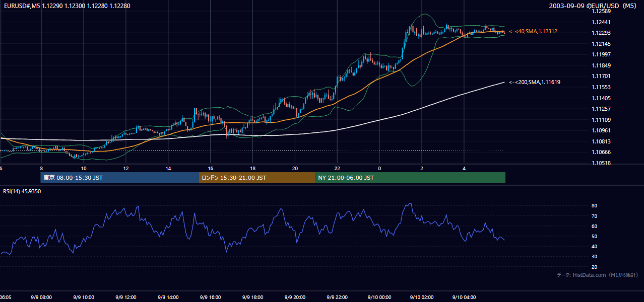Click the 9/9 12:00 time label
This screenshot has height=302, width=644.
pos(126,297)
